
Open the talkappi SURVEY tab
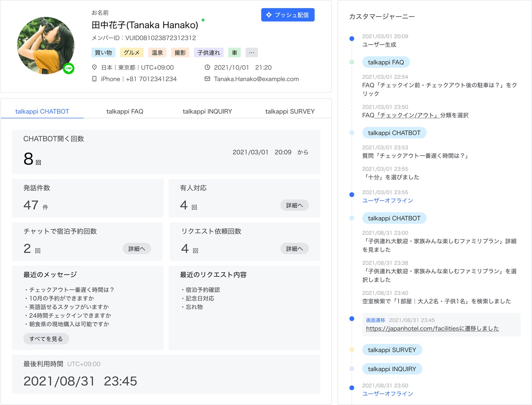click(x=290, y=111)
